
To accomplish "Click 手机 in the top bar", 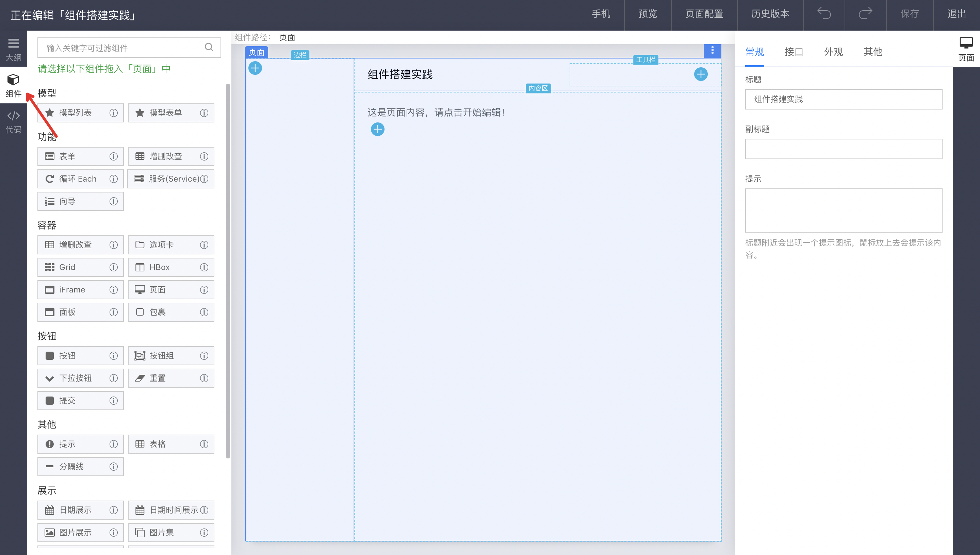I will click(601, 14).
